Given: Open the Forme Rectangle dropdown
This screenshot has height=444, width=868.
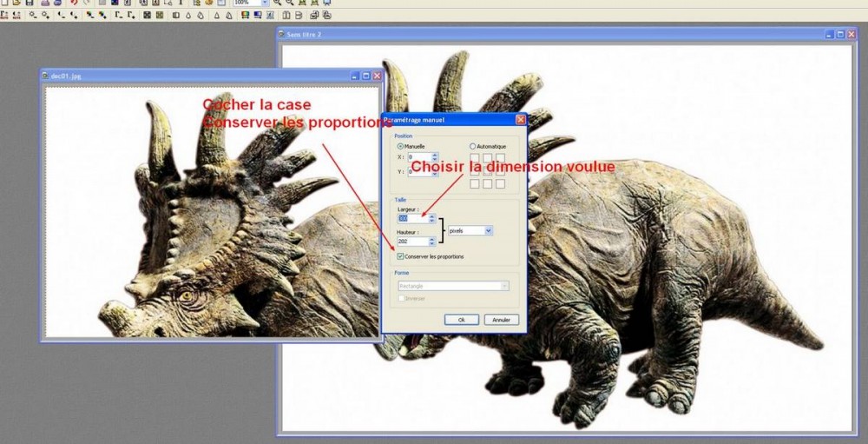Looking at the screenshot, I should pyautogui.click(x=503, y=286).
